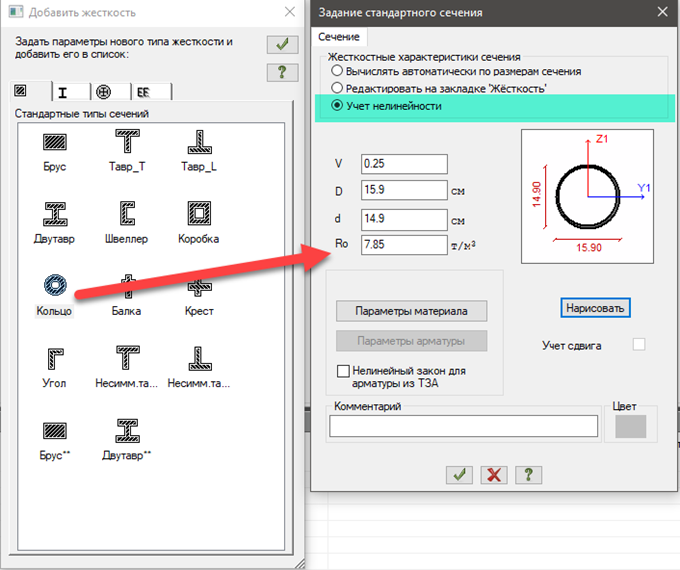Select the Брус** section type

pos(55,430)
